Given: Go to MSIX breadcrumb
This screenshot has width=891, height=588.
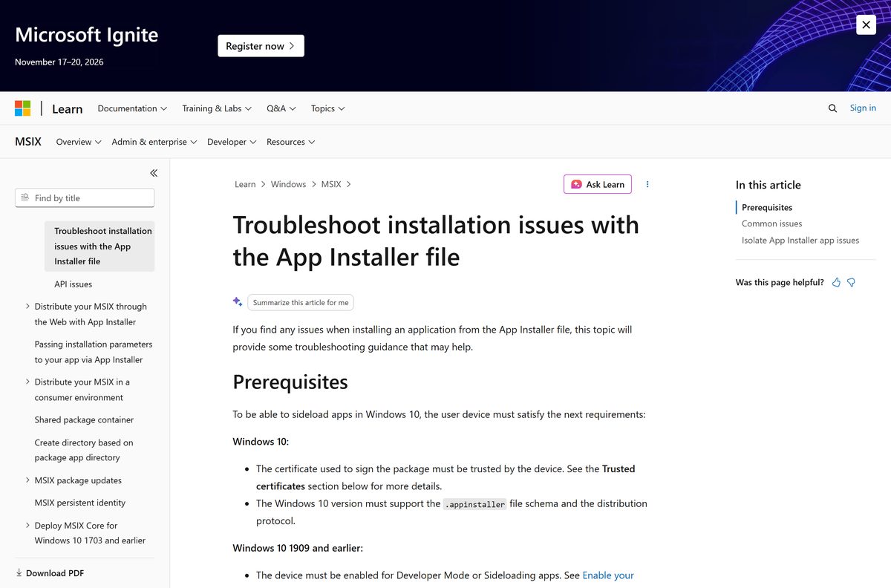Looking at the screenshot, I should click(331, 184).
